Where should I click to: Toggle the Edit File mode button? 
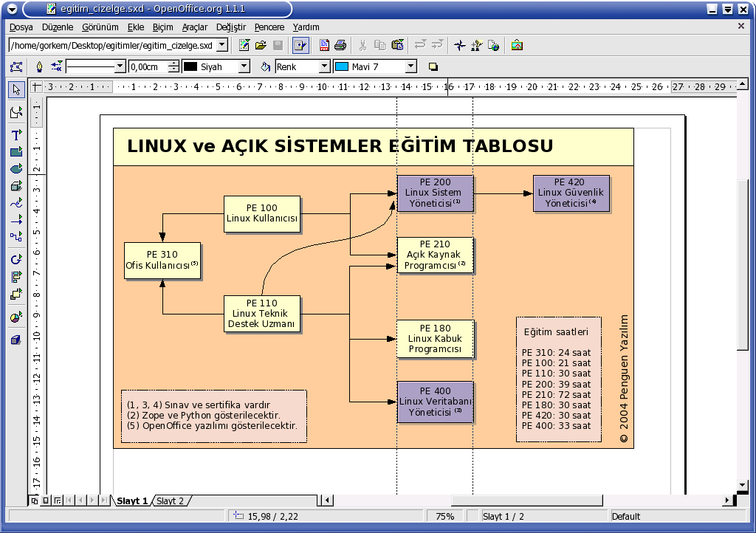300,45
